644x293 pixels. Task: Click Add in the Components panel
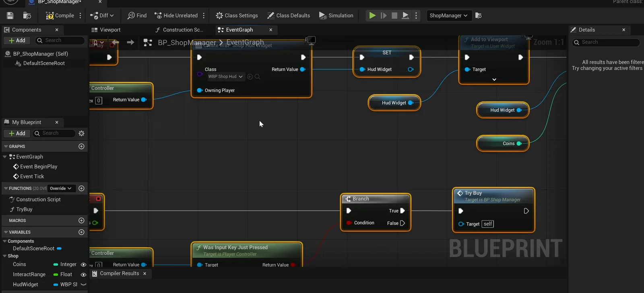17,41
